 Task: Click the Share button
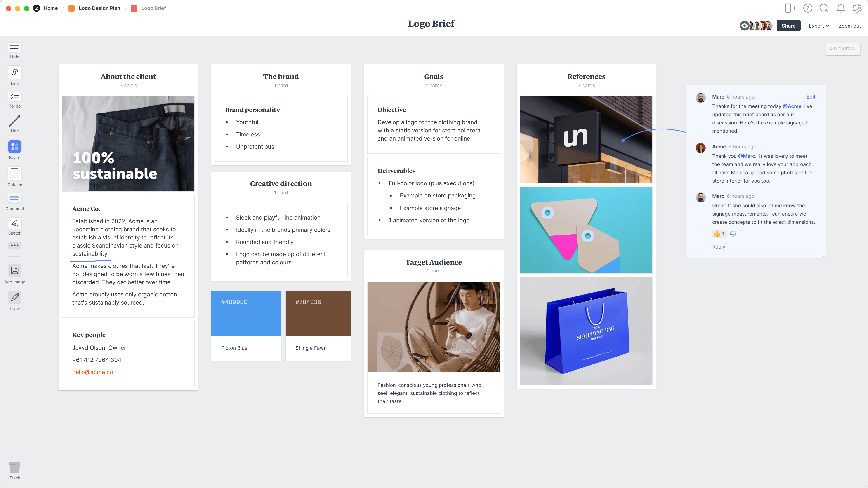point(788,25)
